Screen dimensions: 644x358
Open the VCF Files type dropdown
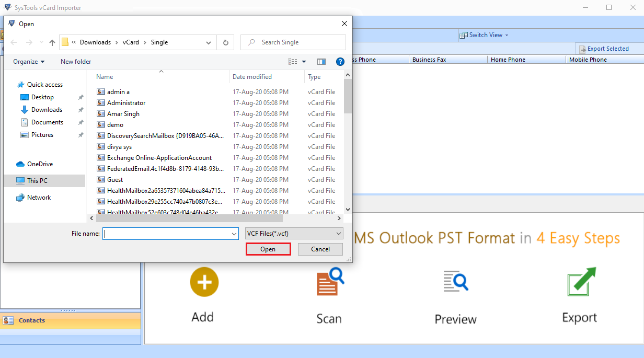[x=294, y=234]
